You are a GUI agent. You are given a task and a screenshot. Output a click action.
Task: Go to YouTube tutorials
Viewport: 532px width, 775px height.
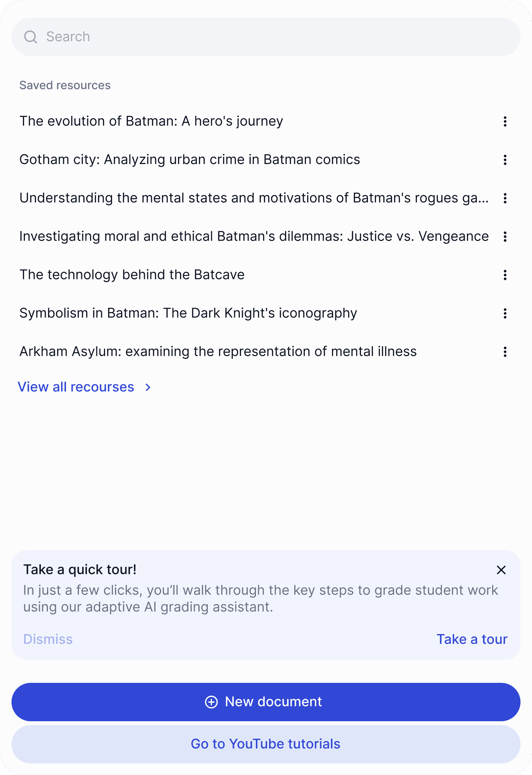point(266,744)
